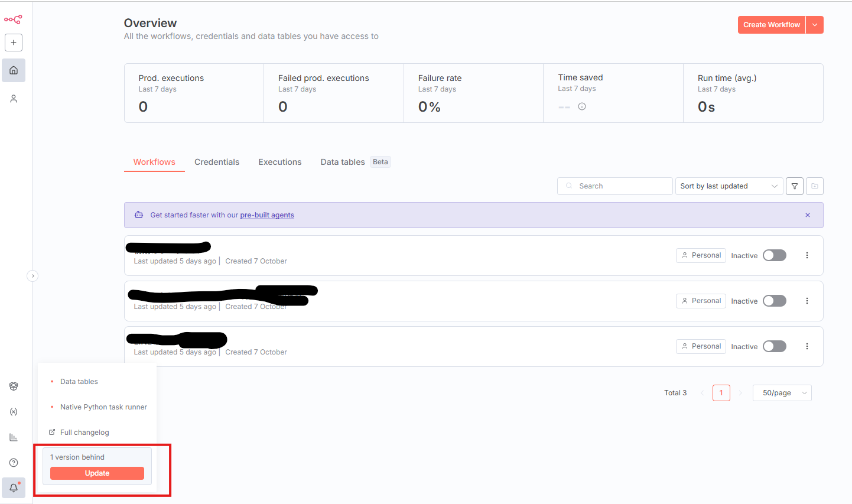The image size is (852, 504).
Task: Click the orange Update button
Action: (97, 473)
